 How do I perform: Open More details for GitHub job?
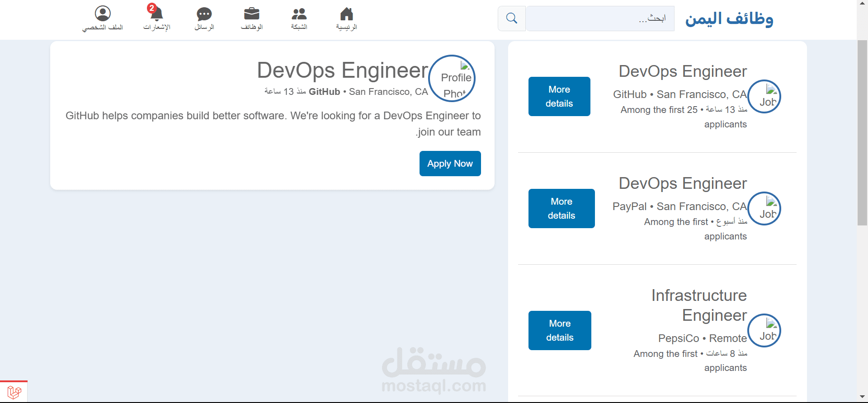(559, 96)
